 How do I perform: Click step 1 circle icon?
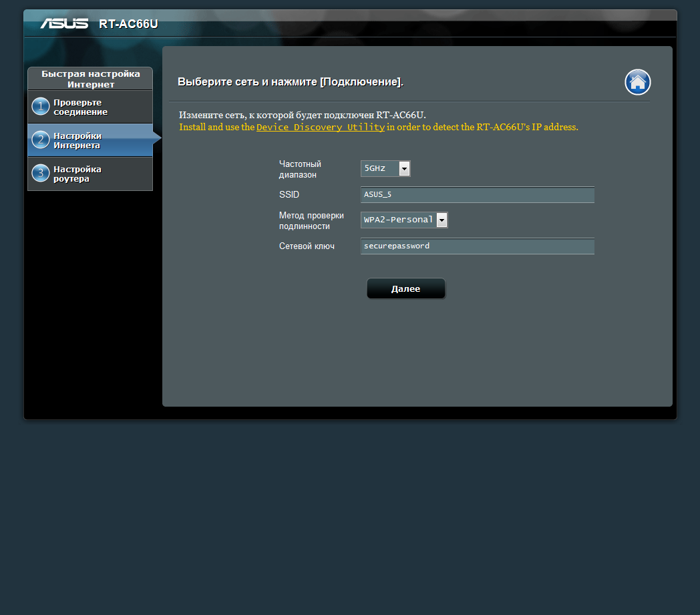tap(41, 106)
